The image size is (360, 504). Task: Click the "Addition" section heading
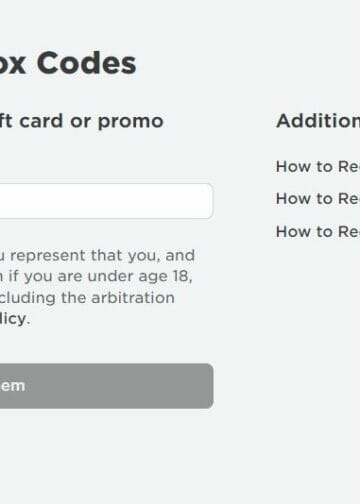tap(318, 121)
